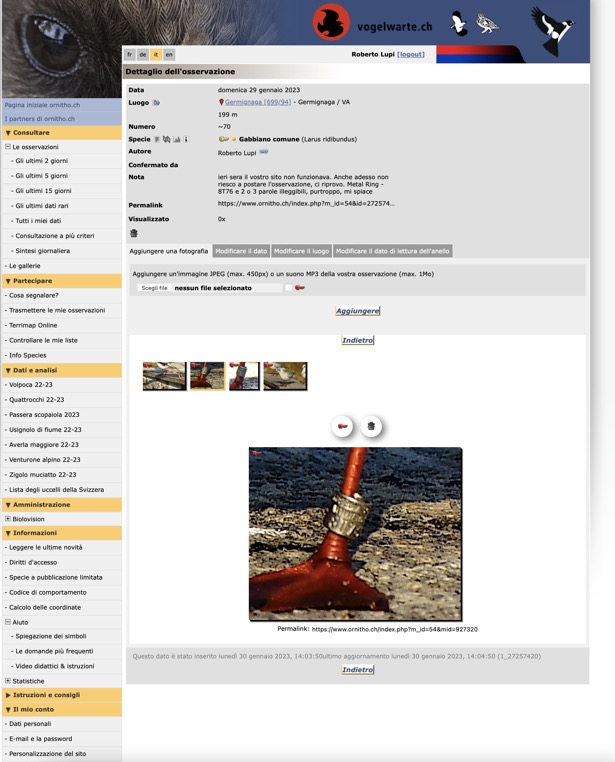Image resolution: width=615 pixels, height=762 pixels.
Task: Tick the checkbox next to file chooser
Action: point(288,288)
